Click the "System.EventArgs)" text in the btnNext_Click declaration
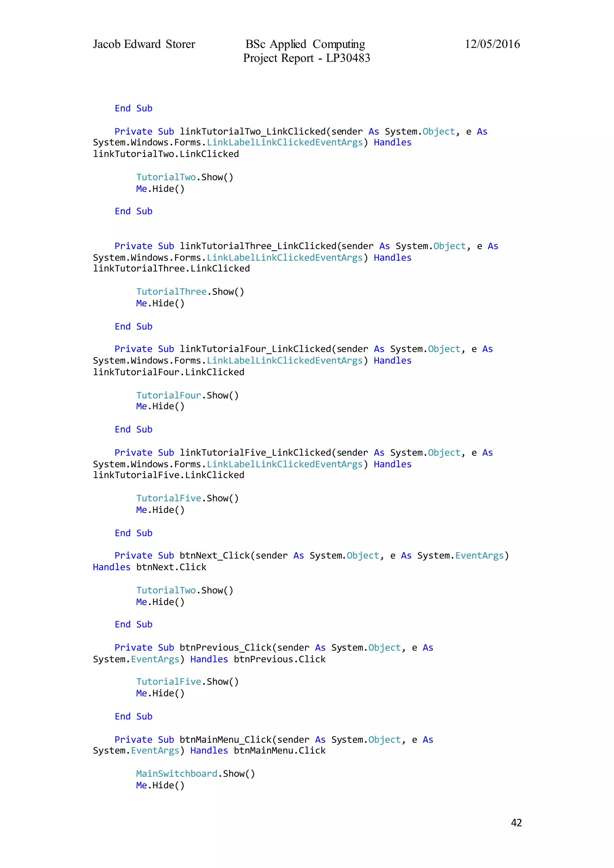The height and width of the screenshot is (868, 614). 463,555
